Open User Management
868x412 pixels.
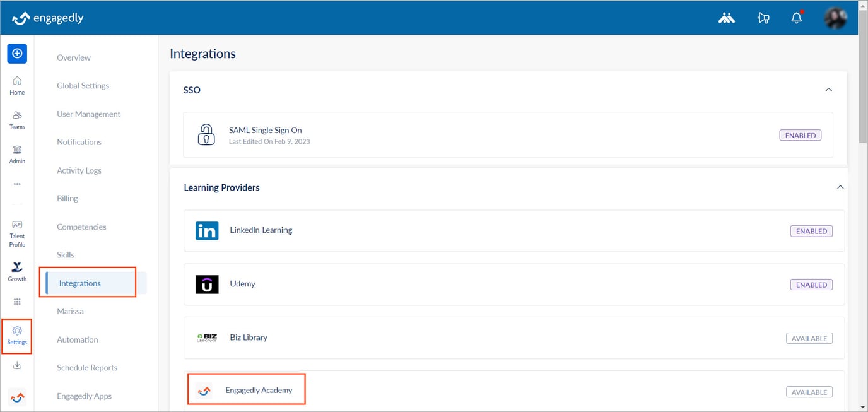tap(88, 114)
